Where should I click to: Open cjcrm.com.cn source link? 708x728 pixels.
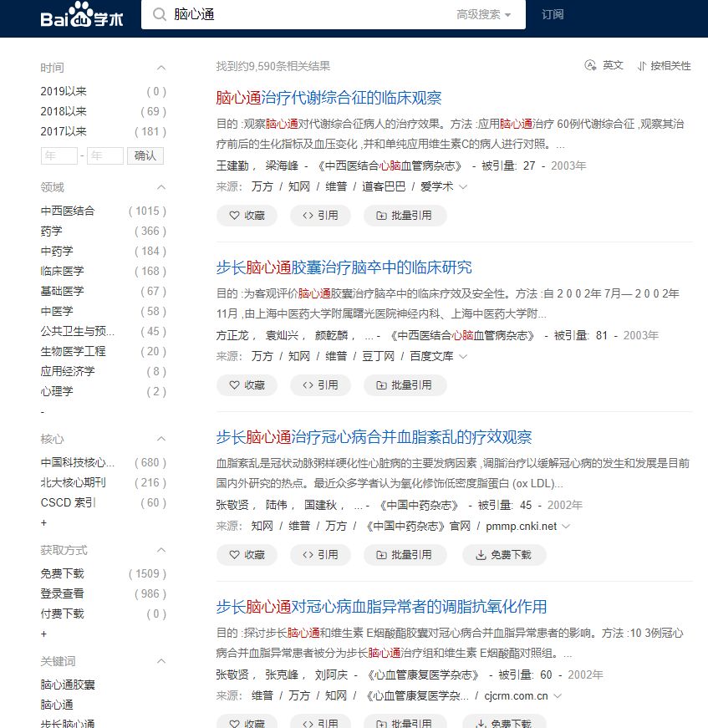516,696
